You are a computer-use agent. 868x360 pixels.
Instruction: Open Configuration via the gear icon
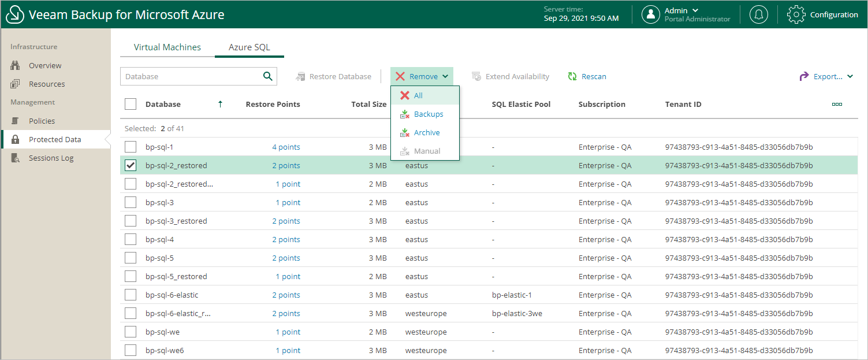[796, 14]
